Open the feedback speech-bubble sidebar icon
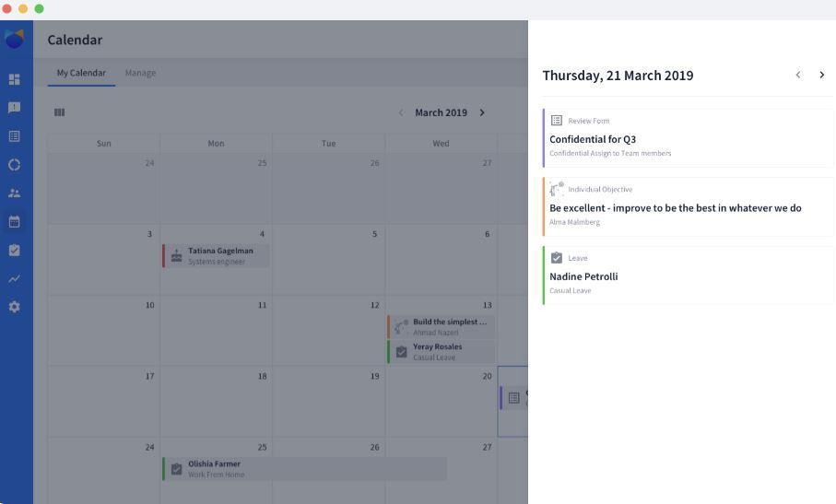836x504 pixels. (x=14, y=108)
